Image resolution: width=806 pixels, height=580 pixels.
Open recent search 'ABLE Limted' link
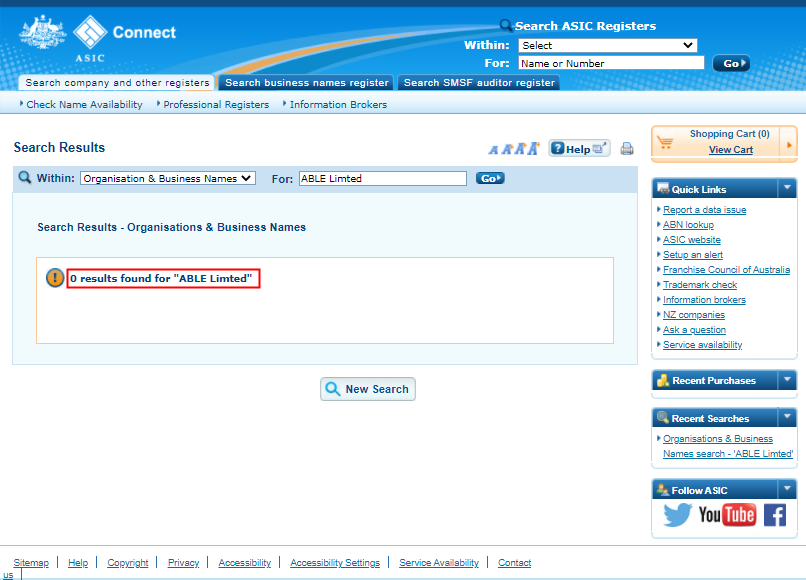coord(727,446)
